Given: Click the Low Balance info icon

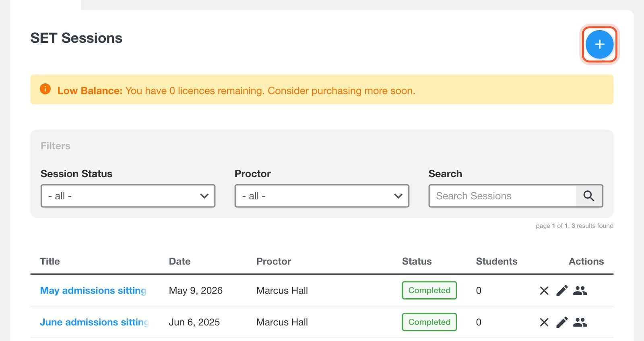Looking at the screenshot, I should (45, 89).
